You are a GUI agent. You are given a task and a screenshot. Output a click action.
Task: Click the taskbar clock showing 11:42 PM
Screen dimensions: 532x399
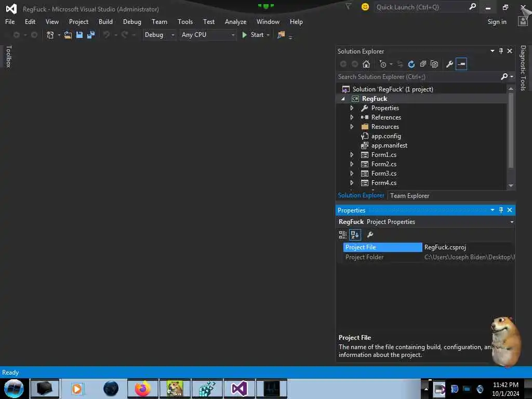pos(505,385)
